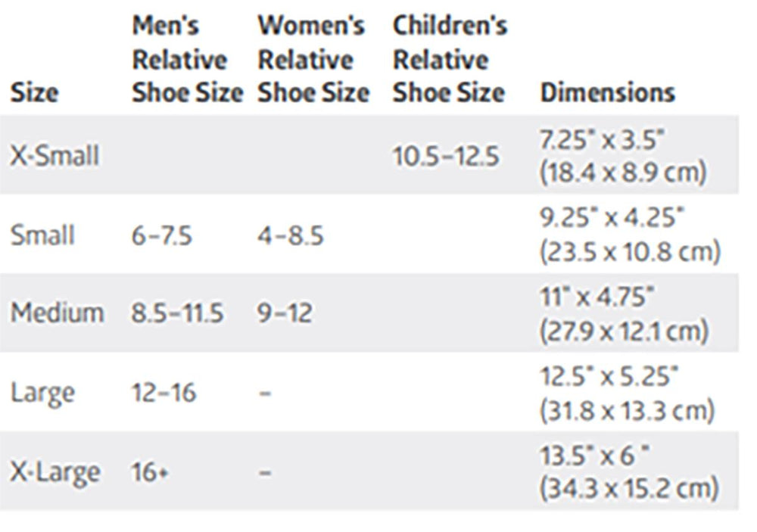
Task: Select the Men's Relative Shoe Size header
Action: (x=187, y=59)
